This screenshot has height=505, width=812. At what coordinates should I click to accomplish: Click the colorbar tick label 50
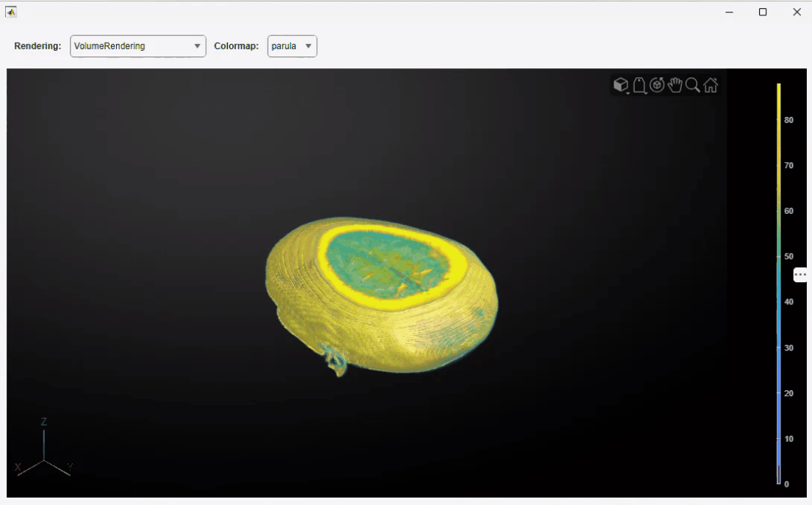click(788, 256)
